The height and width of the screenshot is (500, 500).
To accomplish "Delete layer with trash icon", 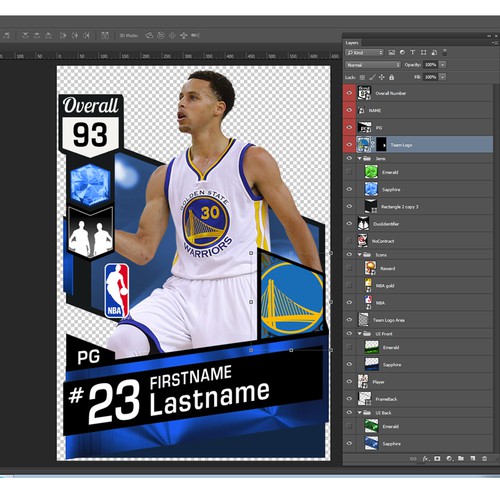I will [x=484, y=459].
